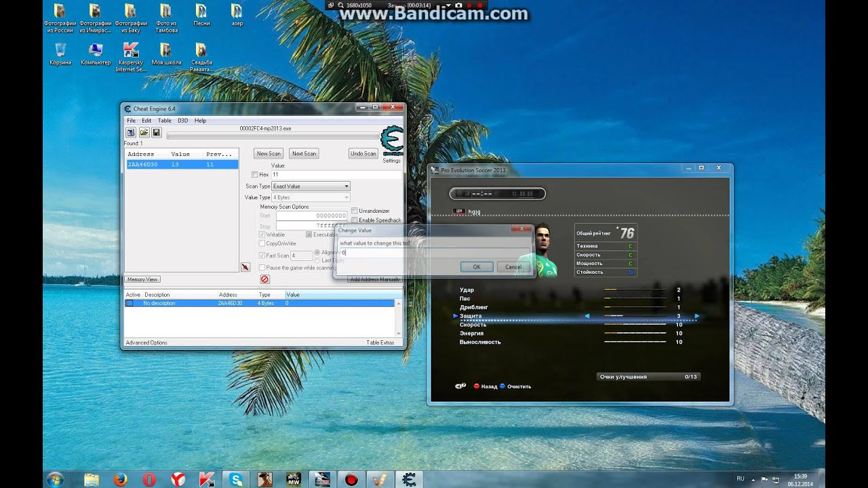The width and height of the screenshot is (868, 488).
Task: Open the Edit menu
Action: coord(146,121)
